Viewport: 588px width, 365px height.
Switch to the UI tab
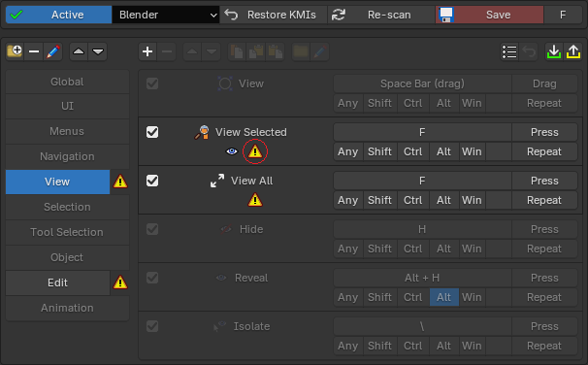coord(67,106)
